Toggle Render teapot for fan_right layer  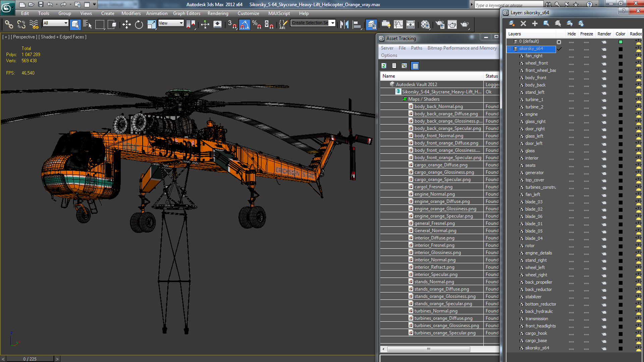point(604,56)
